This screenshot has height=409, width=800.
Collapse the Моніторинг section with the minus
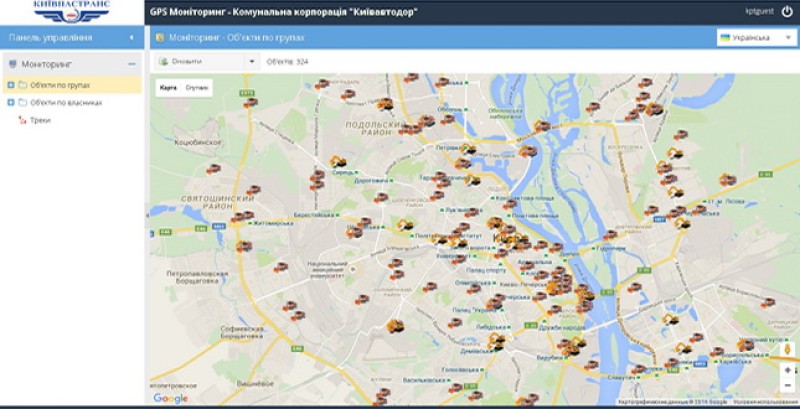(x=132, y=64)
